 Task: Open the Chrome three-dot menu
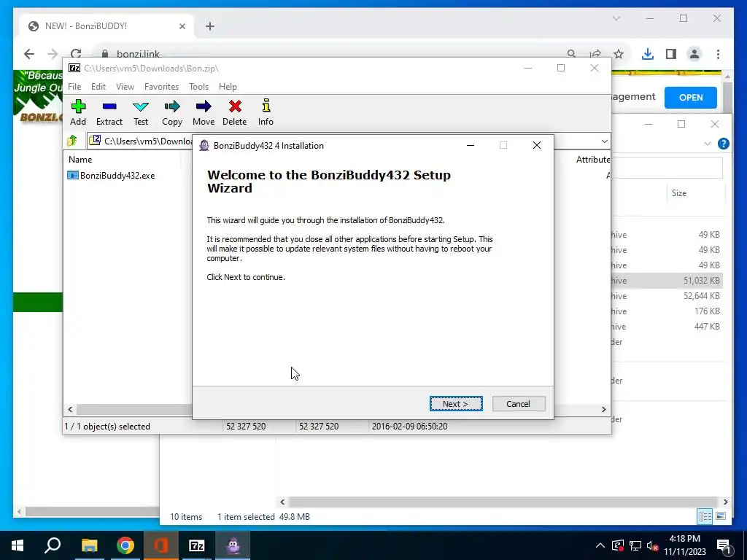point(718,54)
